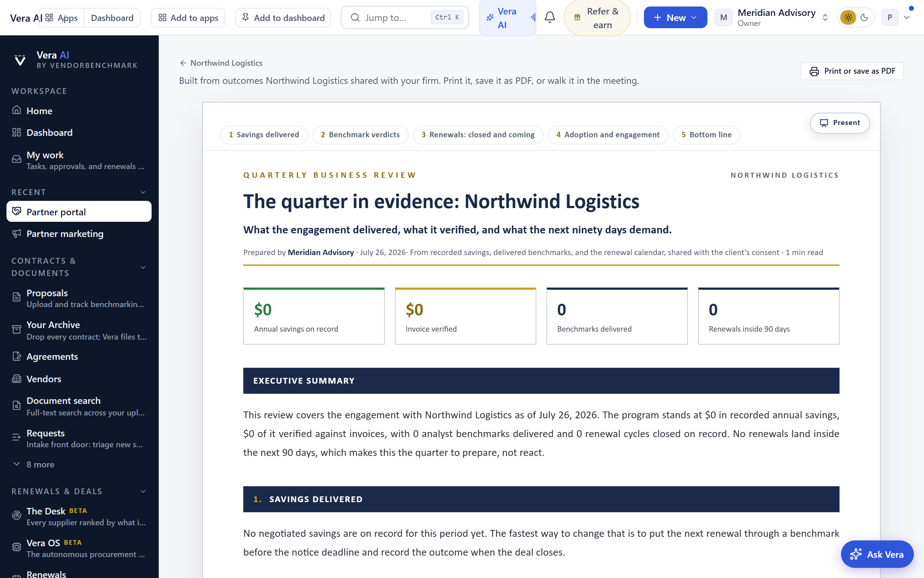Viewport: 924px width, 578px height.
Task: Click Add to apps
Action: click(188, 18)
